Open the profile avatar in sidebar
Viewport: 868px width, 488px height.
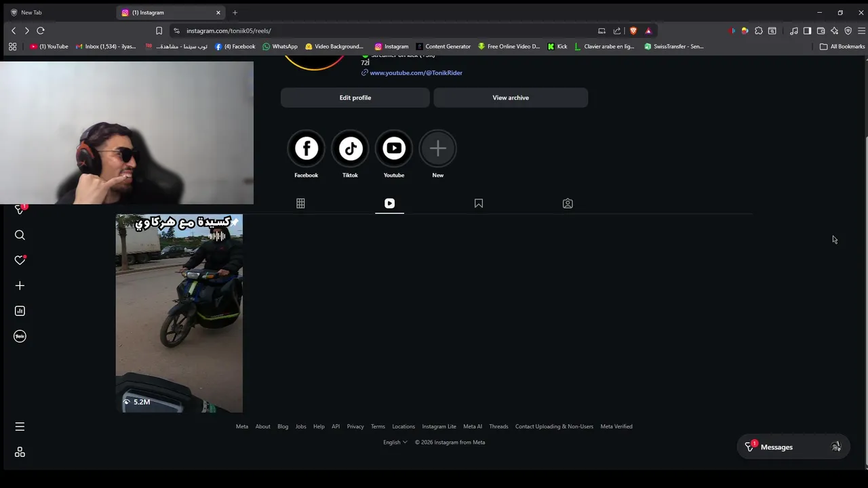pyautogui.click(x=20, y=336)
